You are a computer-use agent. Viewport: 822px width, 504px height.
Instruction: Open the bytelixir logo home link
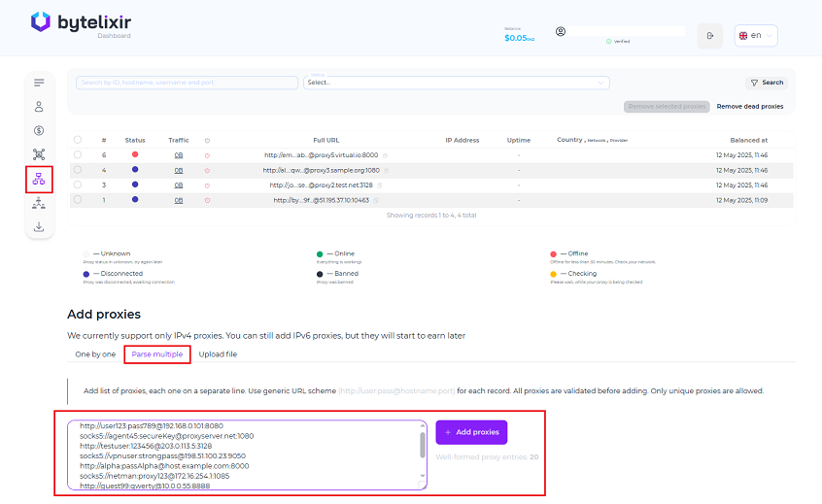point(81,22)
